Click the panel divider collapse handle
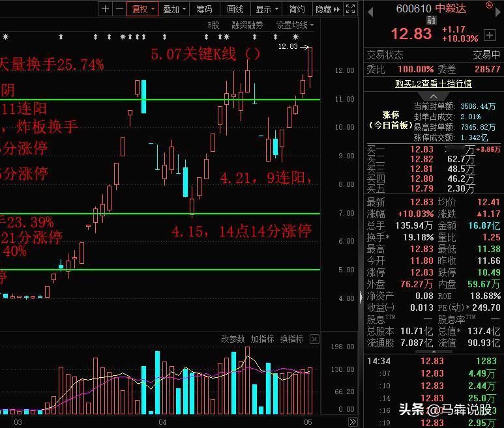504x428 pixels. click(x=361, y=296)
